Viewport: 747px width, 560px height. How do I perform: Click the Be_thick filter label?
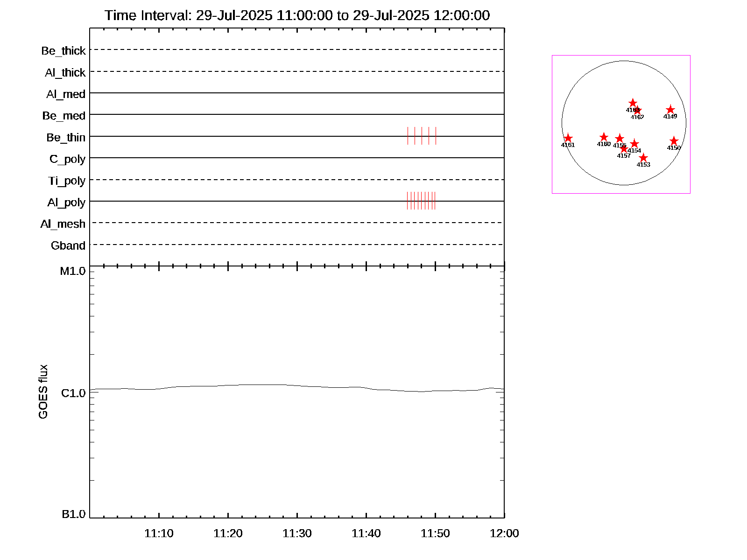(x=63, y=51)
